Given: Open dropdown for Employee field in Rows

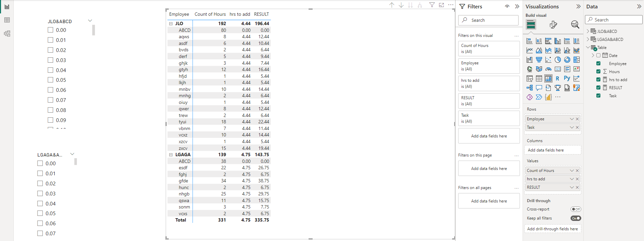Looking at the screenshot, I should click(x=572, y=119).
